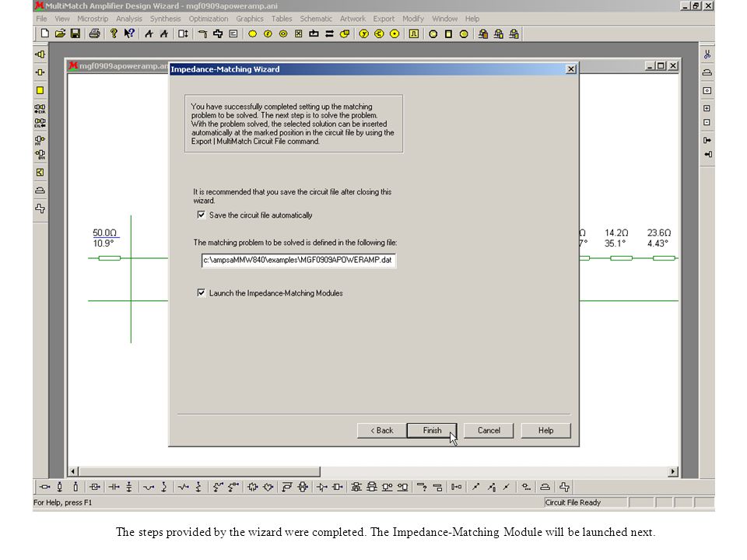This screenshot has width=747, height=560.
Task: Open the Microstrip menu
Action: click(93, 19)
